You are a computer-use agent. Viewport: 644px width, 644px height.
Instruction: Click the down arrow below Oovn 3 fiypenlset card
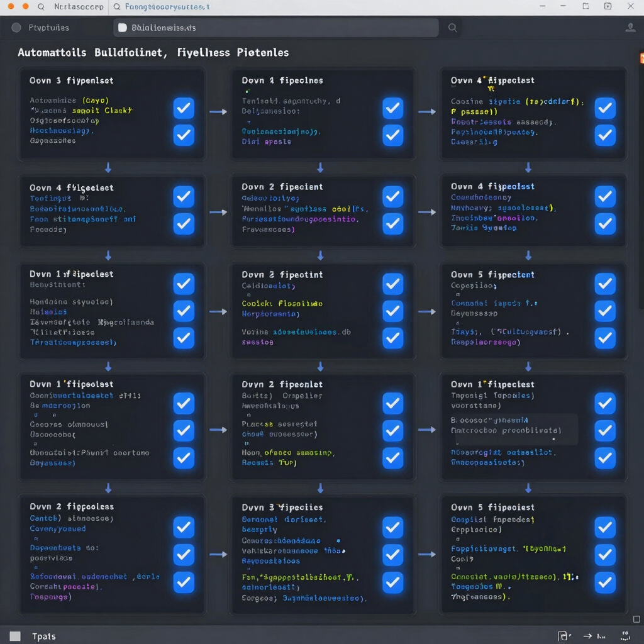click(108, 167)
